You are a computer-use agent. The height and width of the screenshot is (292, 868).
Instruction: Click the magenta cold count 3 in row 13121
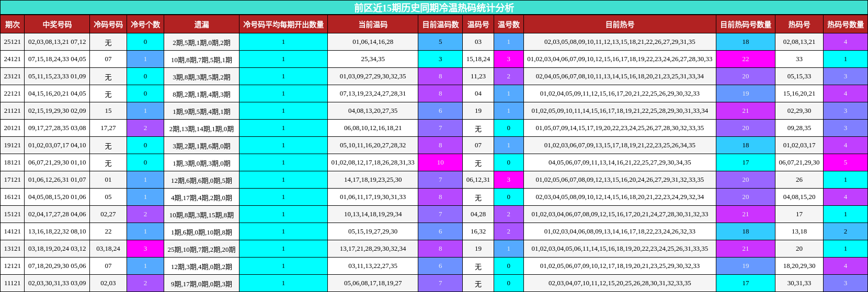pyautogui.click(x=145, y=249)
